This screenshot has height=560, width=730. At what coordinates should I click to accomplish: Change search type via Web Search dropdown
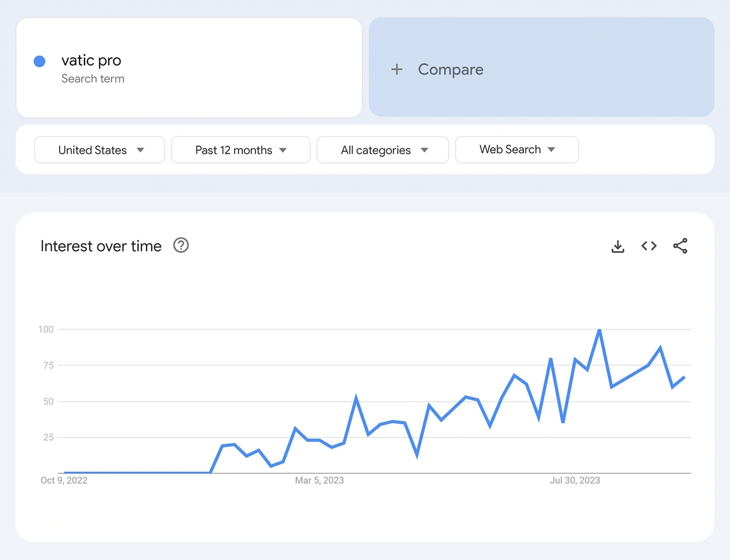[x=516, y=150]
